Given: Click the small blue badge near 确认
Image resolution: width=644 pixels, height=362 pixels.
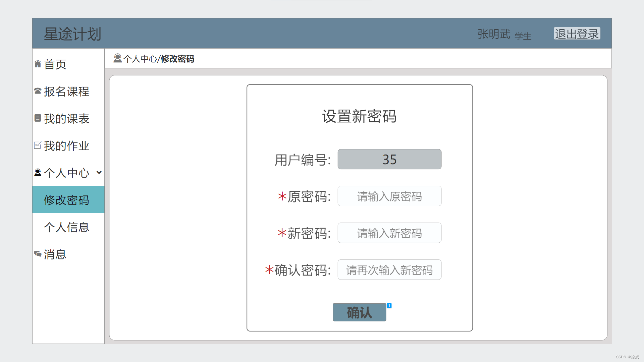Looking at the screenshot, I should [x=389, y=305].
